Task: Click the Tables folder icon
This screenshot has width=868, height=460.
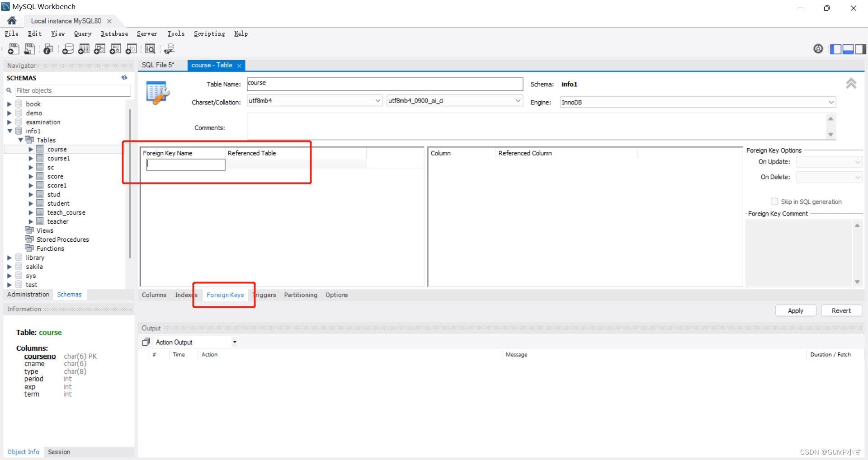Action: 29,140
